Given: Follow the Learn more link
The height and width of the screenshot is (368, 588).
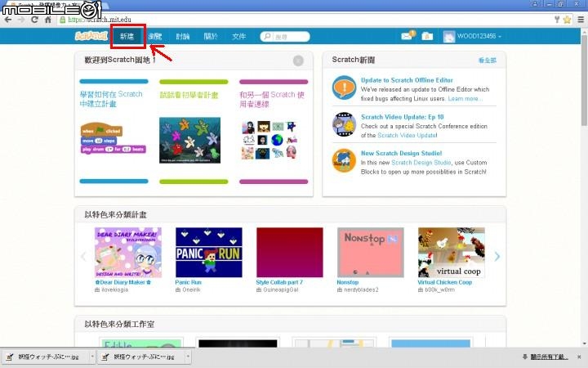Looking at the screenshot, I should coord(465,98).
